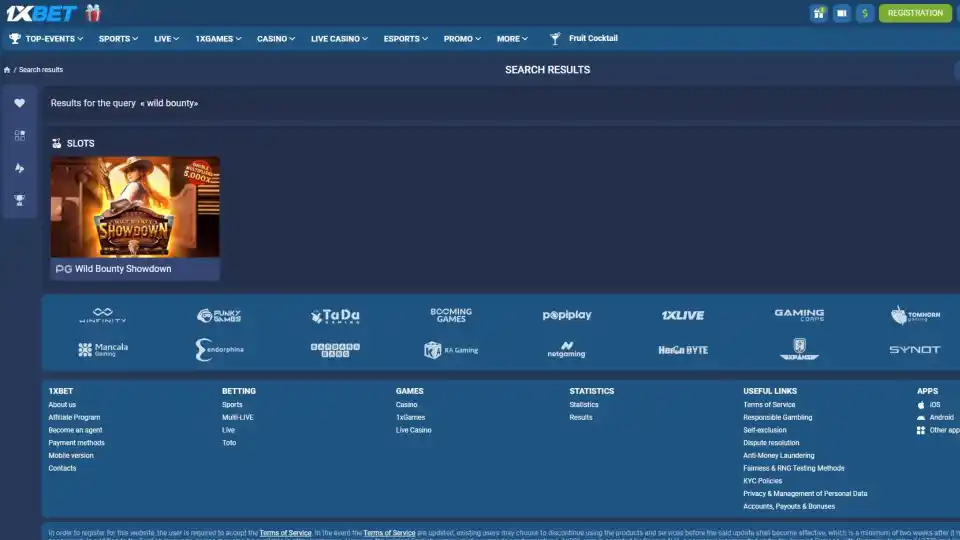Expand the More dropdown menu
The height and width of the screenshot is (540, 960).
[x=512, y=39]
